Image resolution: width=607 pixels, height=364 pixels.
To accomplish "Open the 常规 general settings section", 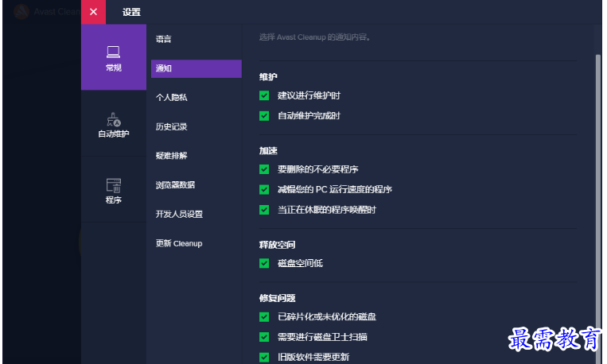I will click(114, 57).
